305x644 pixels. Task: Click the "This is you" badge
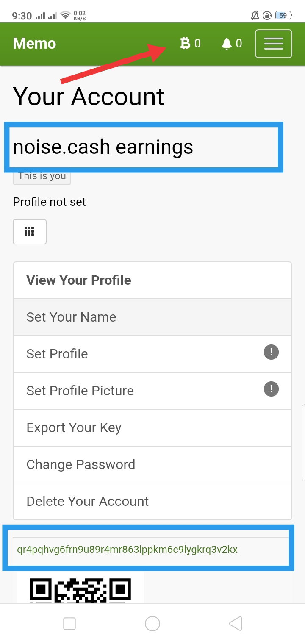pos(42,176)
